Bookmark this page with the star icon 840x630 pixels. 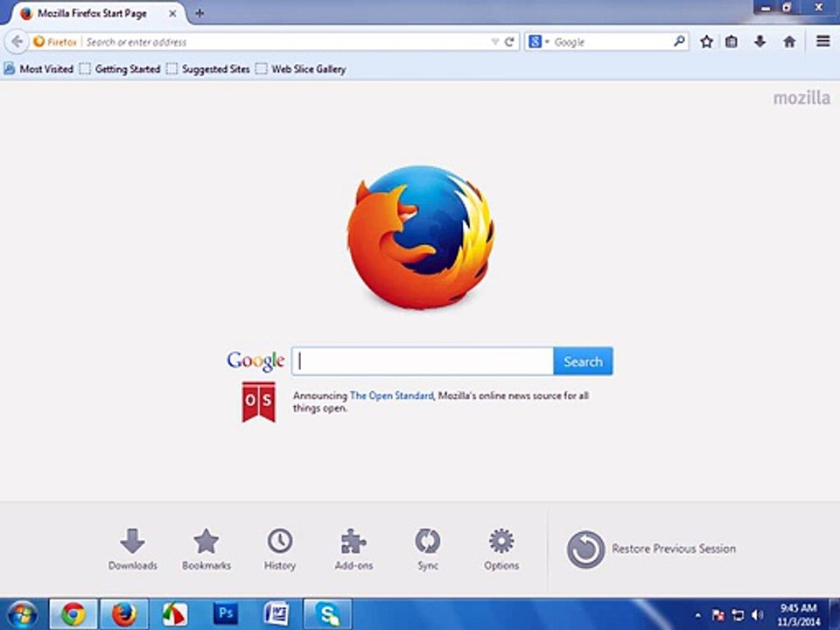[x=707, y=41]
